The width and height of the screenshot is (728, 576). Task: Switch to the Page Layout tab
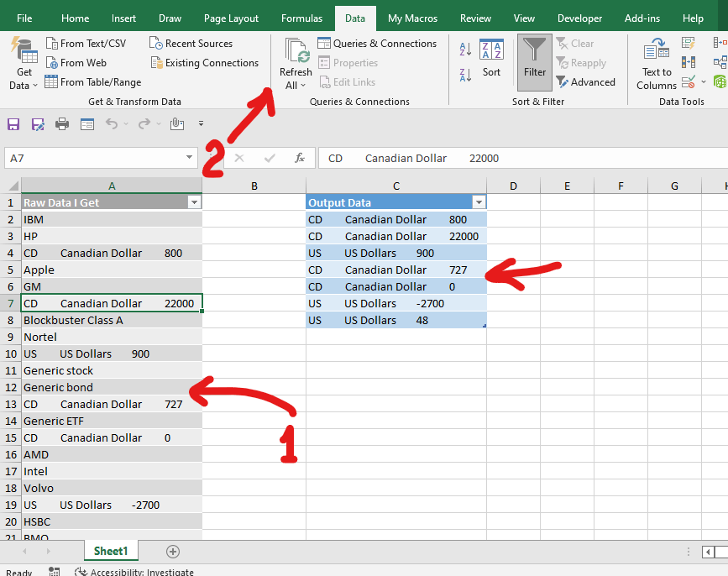click(x=231, y=18)
